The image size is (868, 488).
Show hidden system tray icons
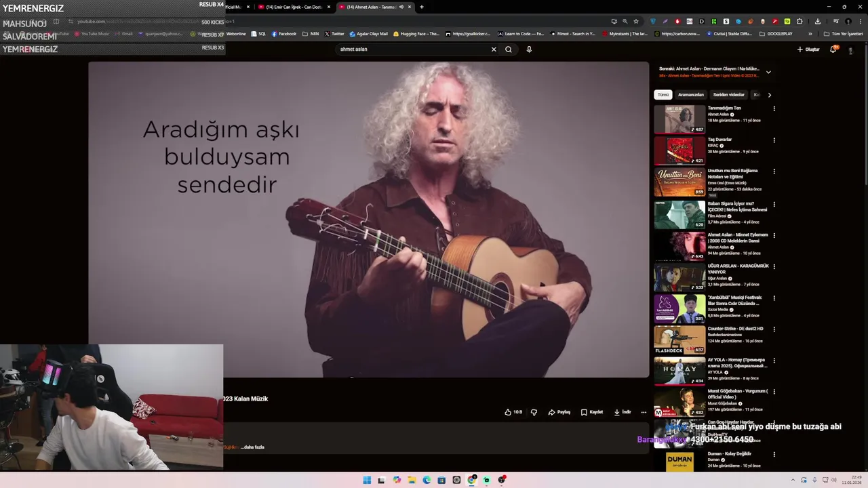pyautogui.click(x=791, y=480)
